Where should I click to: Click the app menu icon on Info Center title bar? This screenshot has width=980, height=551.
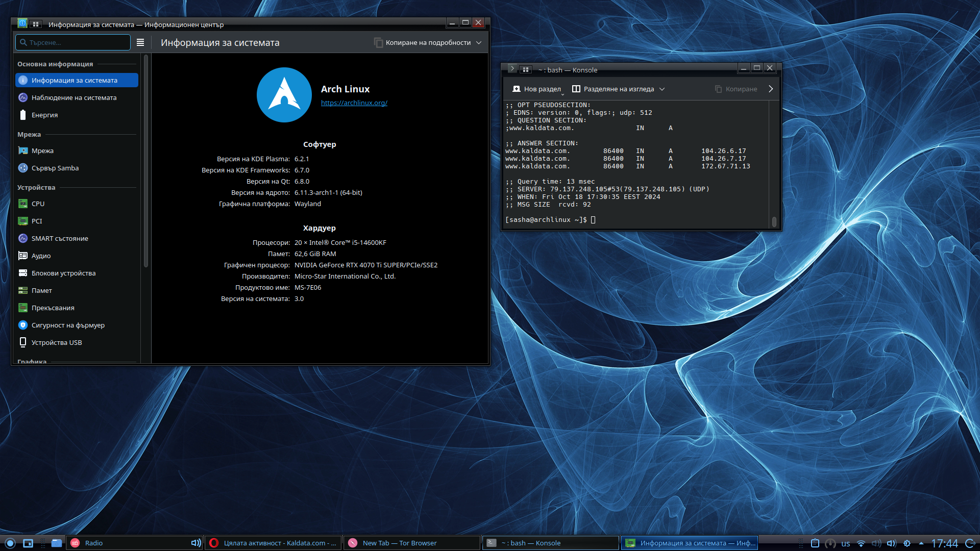(22, 23)
